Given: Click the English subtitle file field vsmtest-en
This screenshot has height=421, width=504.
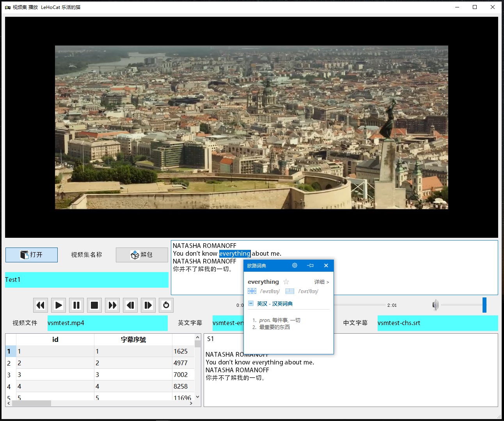Looking at the screenshot, I should point(228,323).
